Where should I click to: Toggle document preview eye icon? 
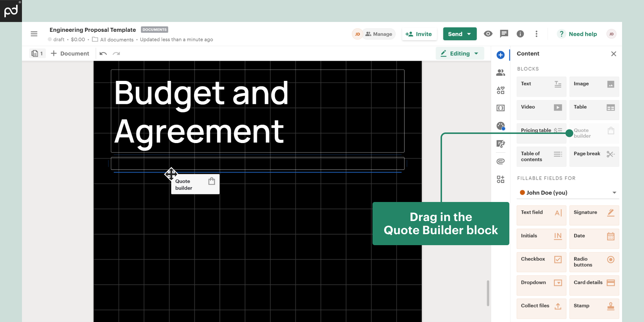point(488,34)
